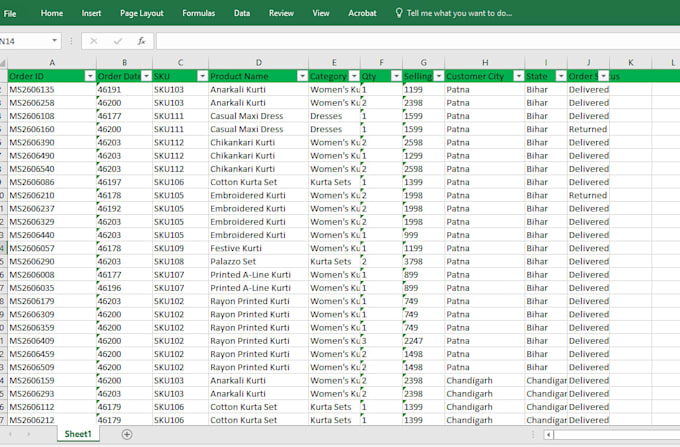Screen dimensions: 680x447
Task: Click the next sheet navigation arrow
Action: pos(29,434)
